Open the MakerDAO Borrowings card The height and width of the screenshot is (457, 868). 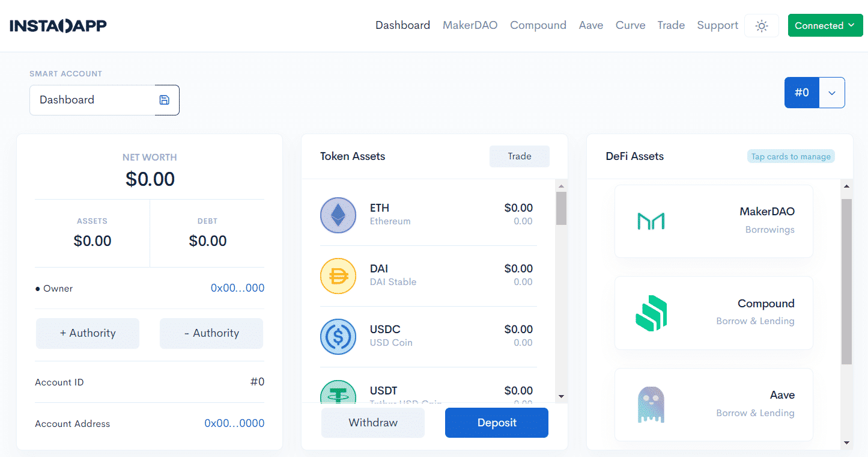tap(714, 221)
